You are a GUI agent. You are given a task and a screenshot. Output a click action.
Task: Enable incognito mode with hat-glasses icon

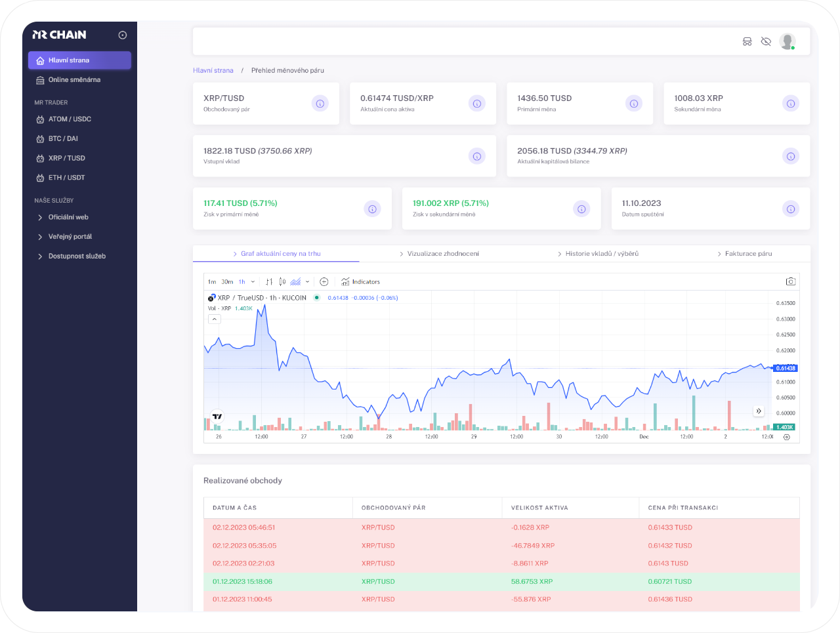pyautogui.click(x=747, y=41)
